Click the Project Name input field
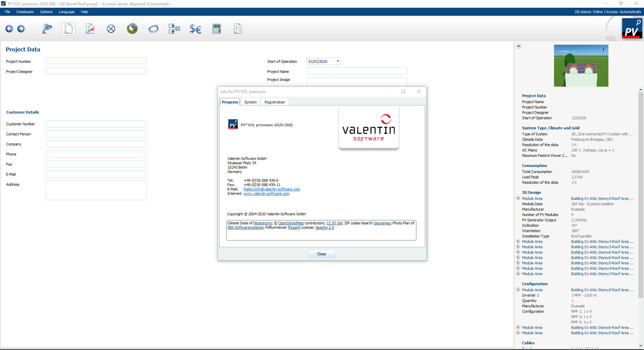 point(357,71)
